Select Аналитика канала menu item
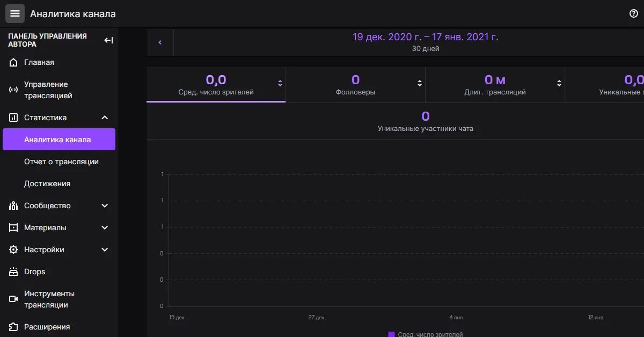 coord(58,140)
